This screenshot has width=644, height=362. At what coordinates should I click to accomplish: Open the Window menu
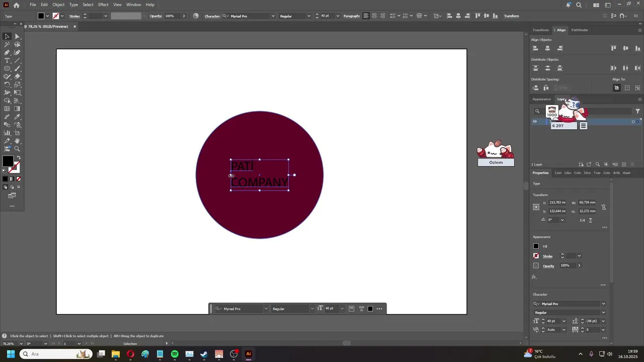(x=133, y=5)
